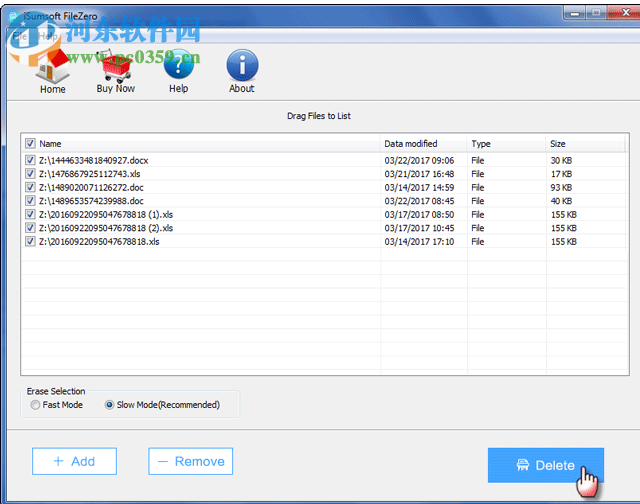The width and height of the screenshot is (640, 504).
Task: Toggle the select-all checkbox beside Name
Action: (30, 143)
